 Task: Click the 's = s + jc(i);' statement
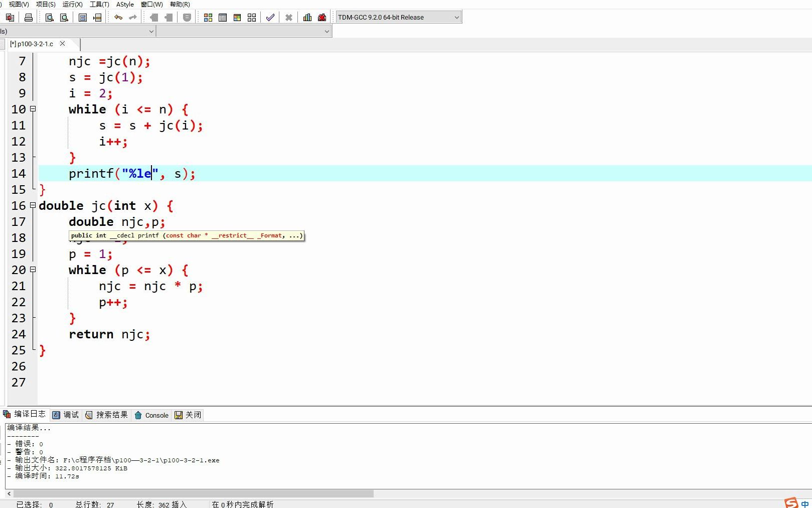click(x=151, y=125)
